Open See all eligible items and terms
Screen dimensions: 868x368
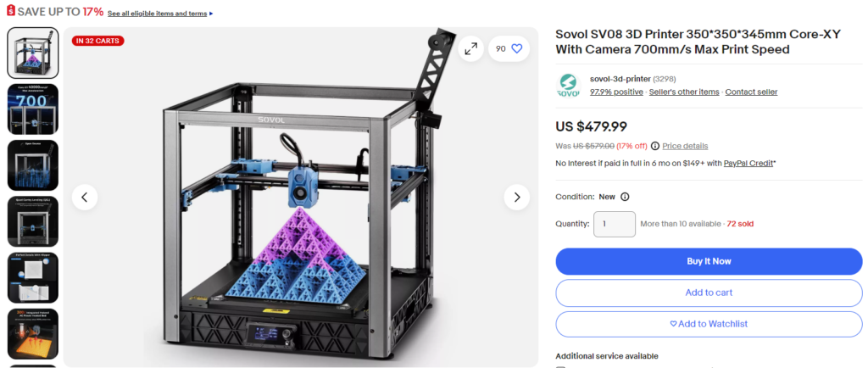[x=157, y=14]
